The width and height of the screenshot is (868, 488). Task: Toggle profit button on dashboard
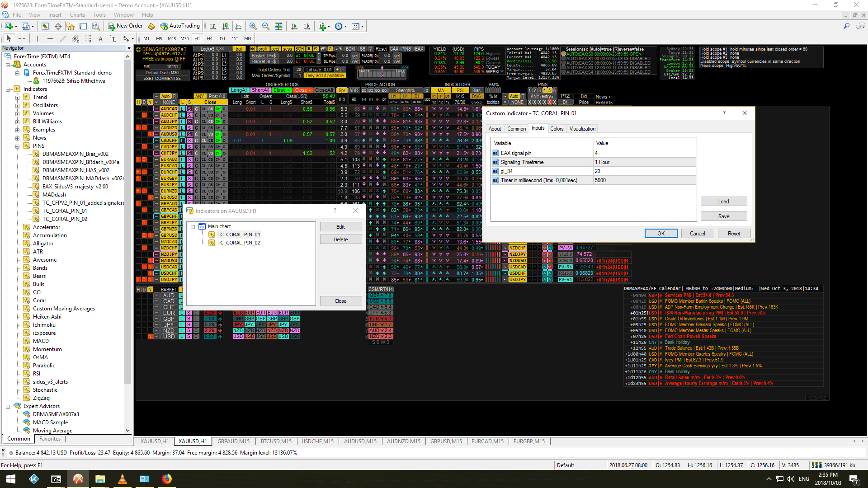[263, 49]
